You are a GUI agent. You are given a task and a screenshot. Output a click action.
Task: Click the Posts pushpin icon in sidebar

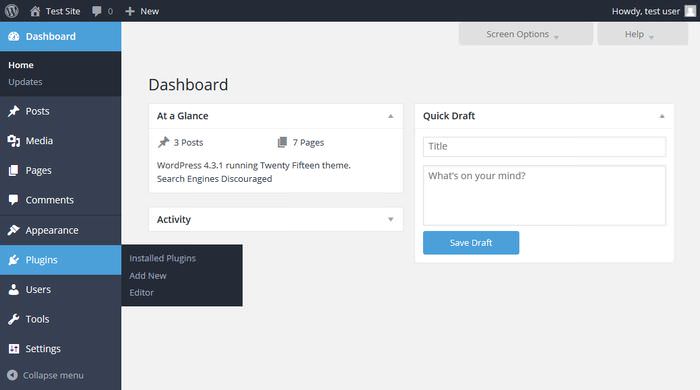point(14,111)
